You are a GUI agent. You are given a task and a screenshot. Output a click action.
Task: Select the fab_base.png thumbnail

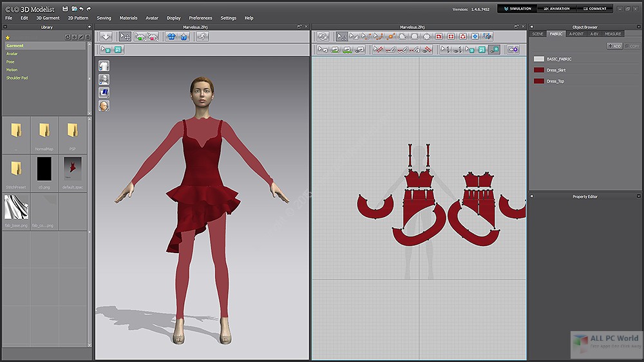click(16, 211)
